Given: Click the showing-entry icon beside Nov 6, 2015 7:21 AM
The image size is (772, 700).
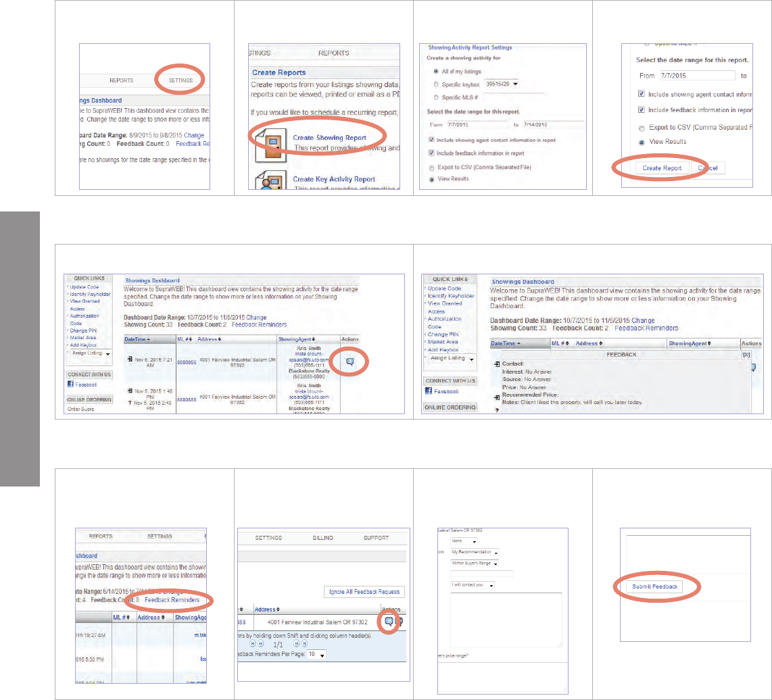Looking at the screenshot, I should click(130, 359).
